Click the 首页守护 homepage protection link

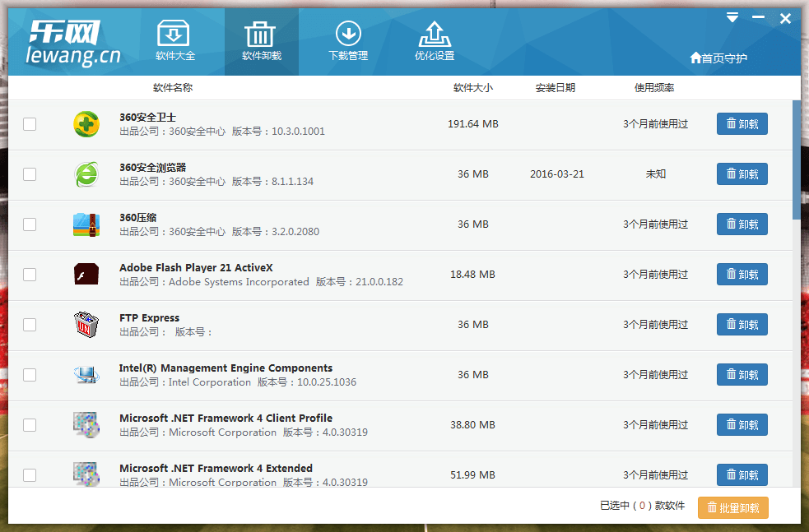[718, 58]
